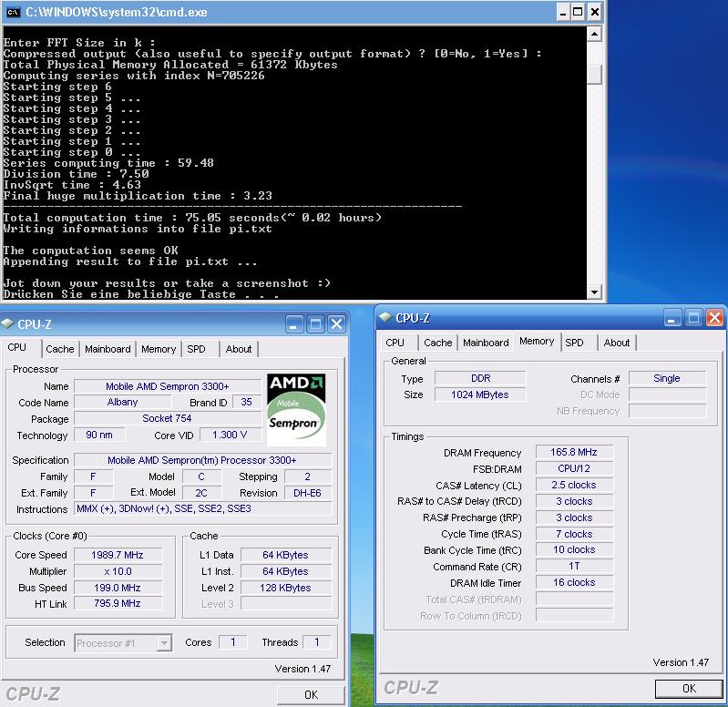
Task: Click the Total computation time line in cmd
Action: tap(192, 217)
